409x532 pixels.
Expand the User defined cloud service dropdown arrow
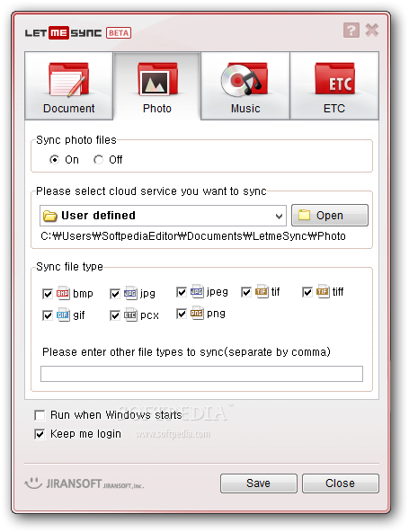pos(279,216)
